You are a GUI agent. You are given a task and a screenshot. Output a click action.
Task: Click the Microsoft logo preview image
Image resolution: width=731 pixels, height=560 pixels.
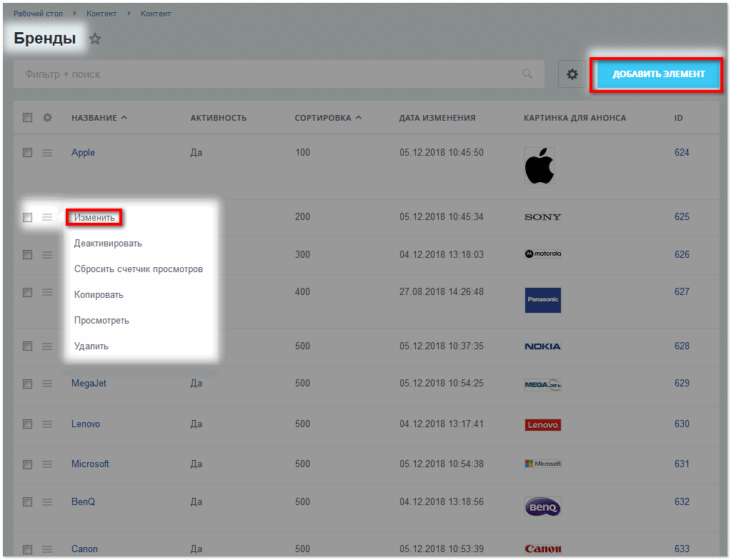(x=542, y=464)
